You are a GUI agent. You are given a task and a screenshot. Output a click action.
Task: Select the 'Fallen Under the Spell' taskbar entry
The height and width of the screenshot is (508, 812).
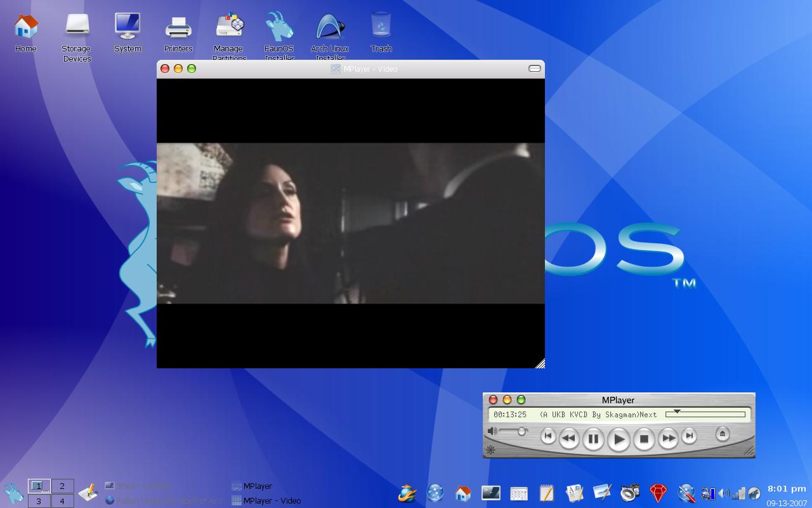pyautogui.click(x=165, y=500)
